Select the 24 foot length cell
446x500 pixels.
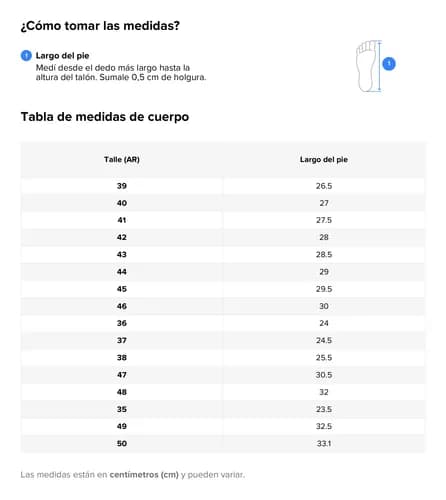324,323
